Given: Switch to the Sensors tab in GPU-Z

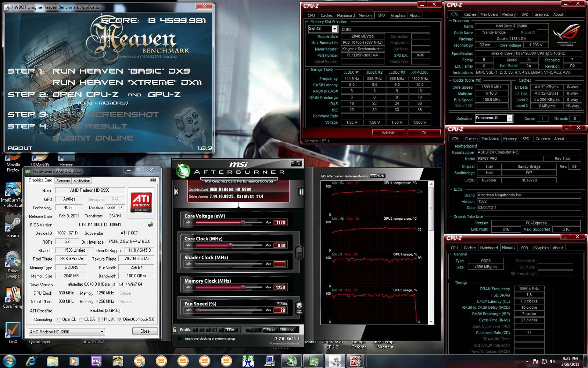Looking at the screenshot, I should (63, 181).
